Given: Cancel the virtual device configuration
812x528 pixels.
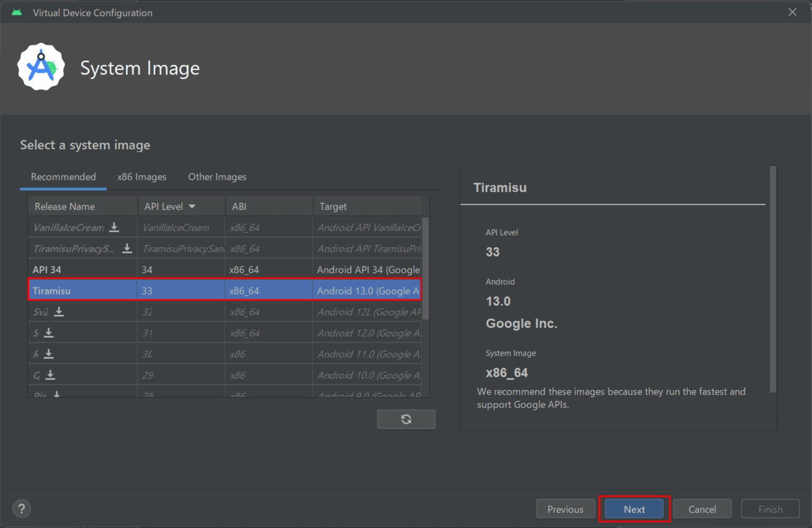Looking at the screenshot, I should click(702, 509).
